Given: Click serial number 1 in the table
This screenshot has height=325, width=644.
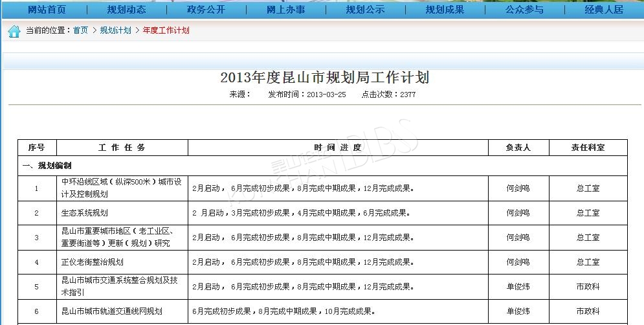Looking at the screenshot, I should [x=36, y=188].
